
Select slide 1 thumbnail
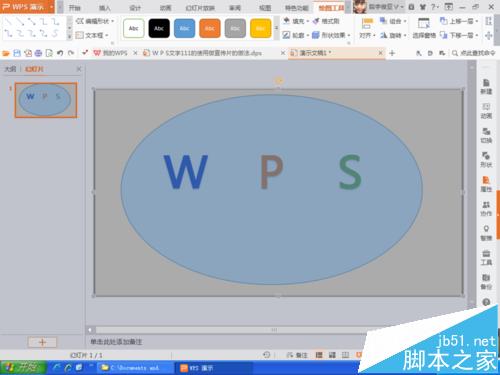click(x=46, y=100)
